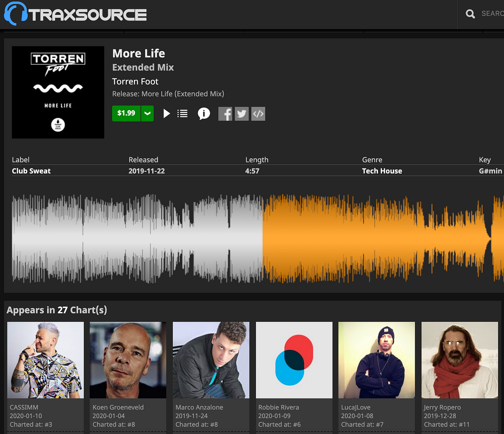This screenshot has height=434, width=504.
Task: Click the Koen Groeneveld chart name
Action: tap(118, 407)
